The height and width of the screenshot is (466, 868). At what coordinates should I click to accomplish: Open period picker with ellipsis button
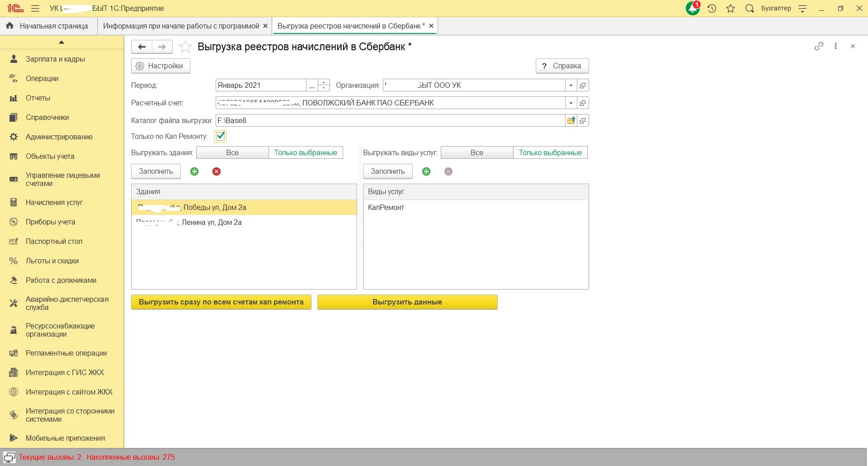312,85
